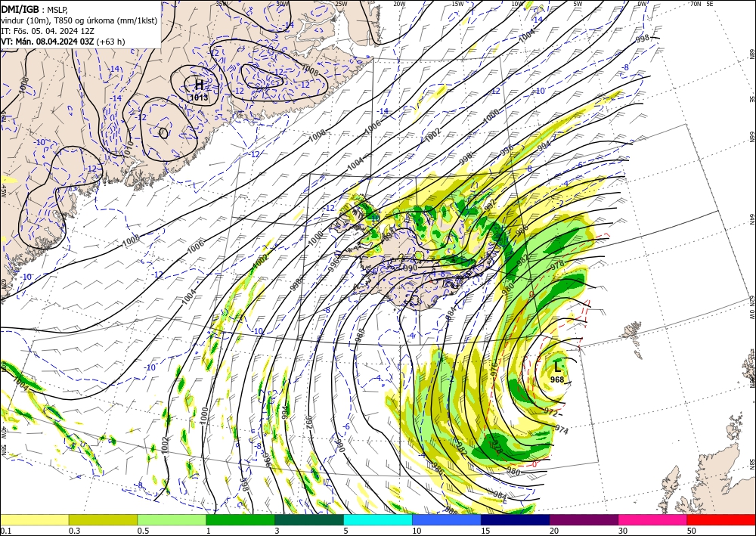The image size is (756, 536).
Task: Click the 'IT: Fös. 05. 04. 2024 12Z' line
Action: click(x=48, y=31)
